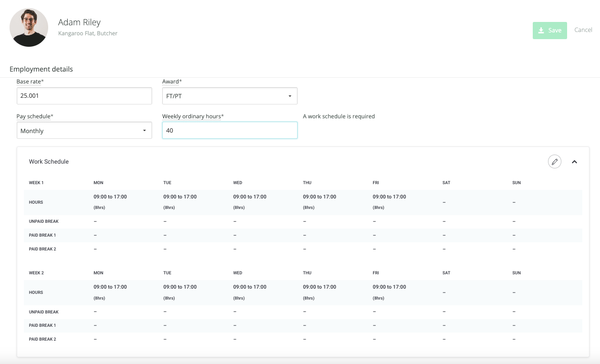Click Week 1 Wednesday hours cell
The width and height of the screenshot is (600, 364).
(249, 202)
